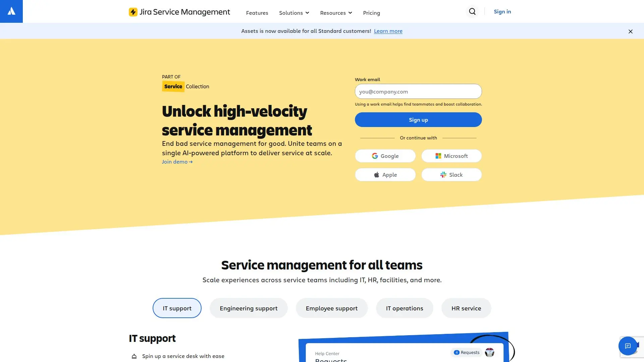Dismiss the Assets announcement banner
The width and height of the screenshot is (644, 362).
click(631, 31)
